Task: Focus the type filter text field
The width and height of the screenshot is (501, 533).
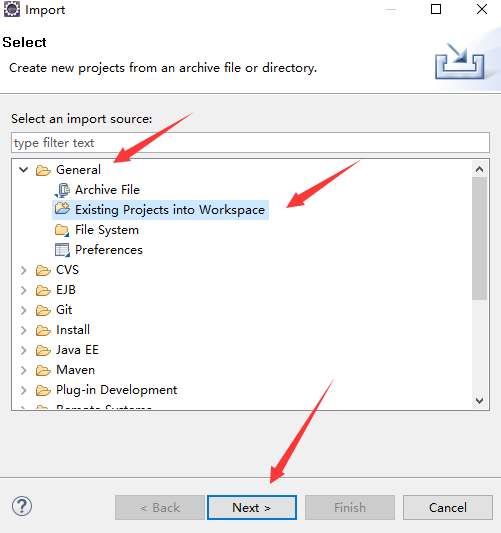Action: (x=250, y=143)
